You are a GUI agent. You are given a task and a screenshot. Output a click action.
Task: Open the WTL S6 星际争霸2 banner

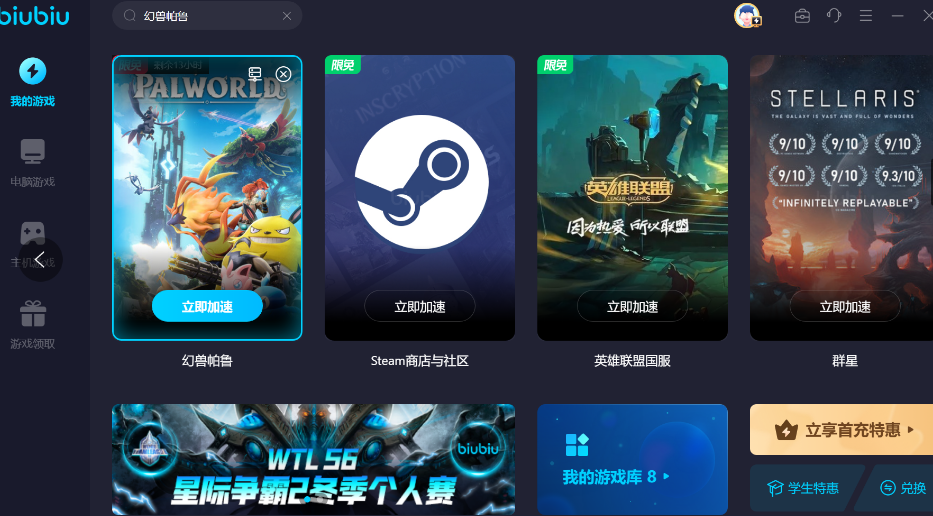[313, 459]
